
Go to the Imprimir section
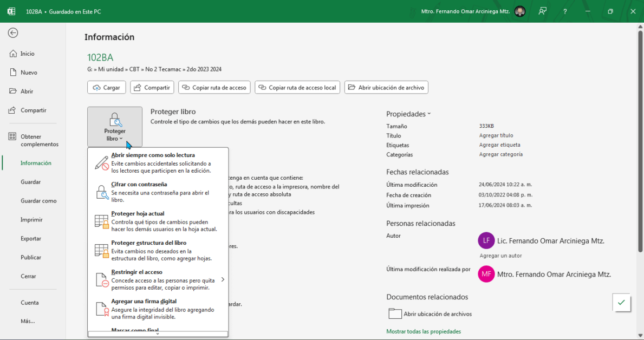(x=31, y=220)
